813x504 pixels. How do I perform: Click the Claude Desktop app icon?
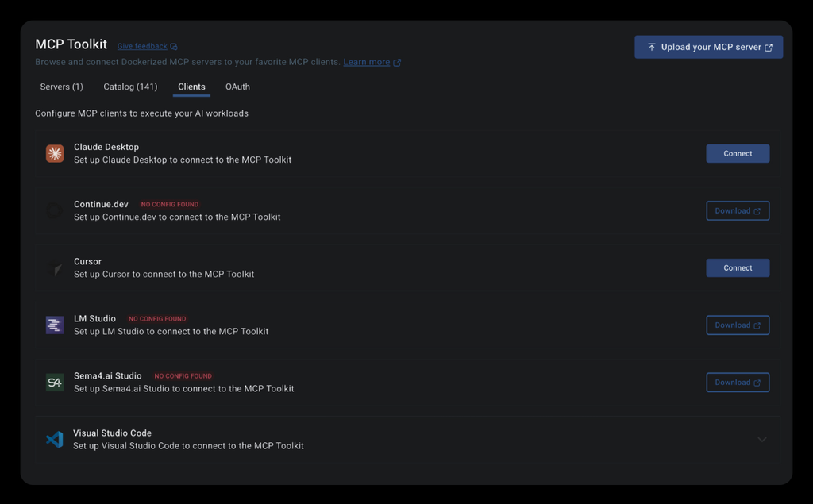pyautogui.click(x=55, y=153)
